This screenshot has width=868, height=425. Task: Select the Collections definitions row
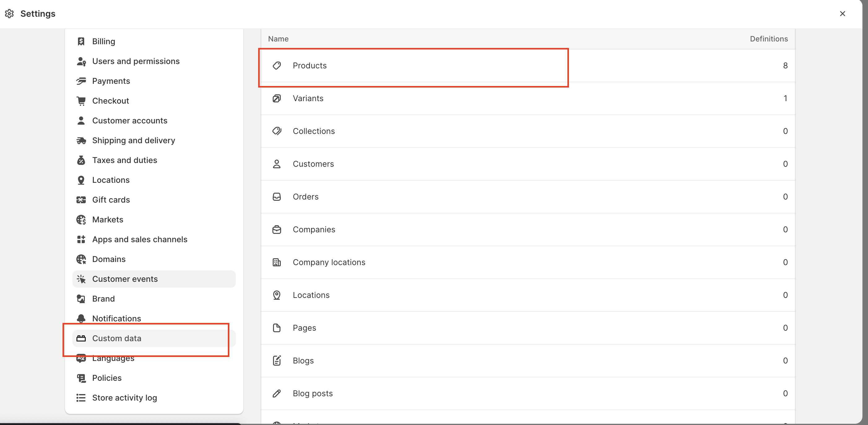(x=313, y=131)
